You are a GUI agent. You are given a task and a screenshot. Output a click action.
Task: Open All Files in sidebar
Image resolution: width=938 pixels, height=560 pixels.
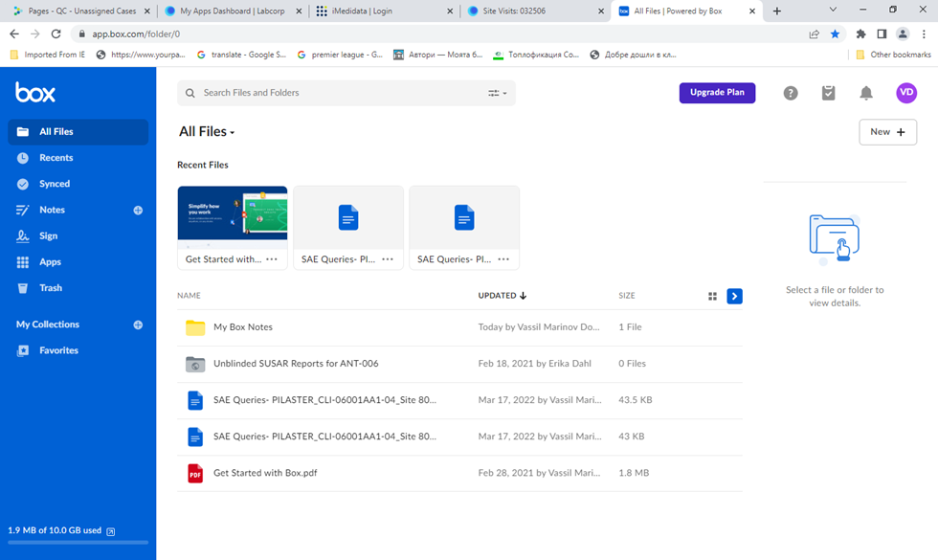click(78, 132)
